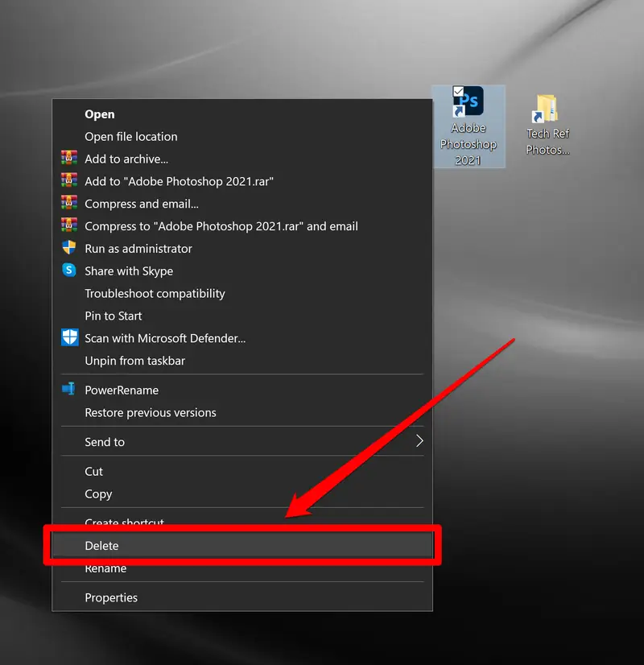Click the Tech Ref Photos folder icon
This screenshot has width=644, height=665.
[x=547, y=109]
